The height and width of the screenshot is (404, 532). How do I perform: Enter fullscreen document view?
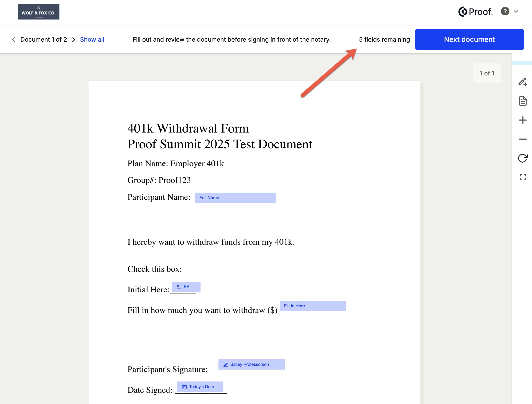pos(523,178)
